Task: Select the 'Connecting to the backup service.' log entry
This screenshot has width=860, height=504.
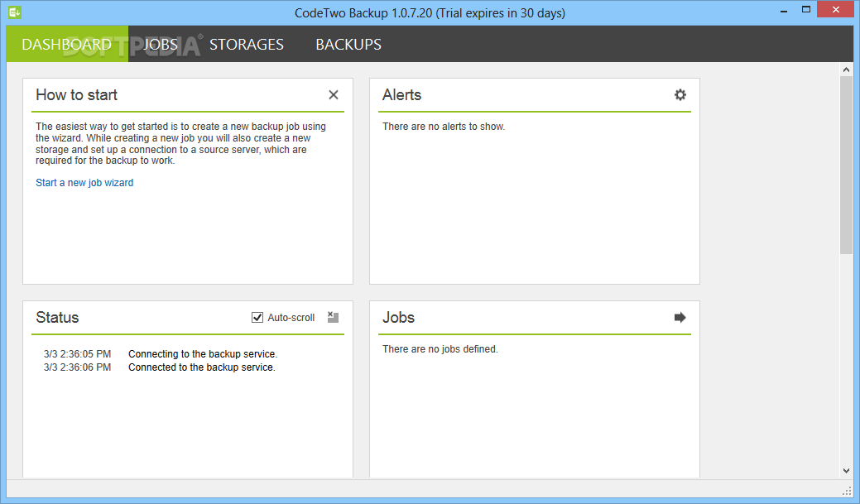Action: pyautogui.click(x=203, y=353)
